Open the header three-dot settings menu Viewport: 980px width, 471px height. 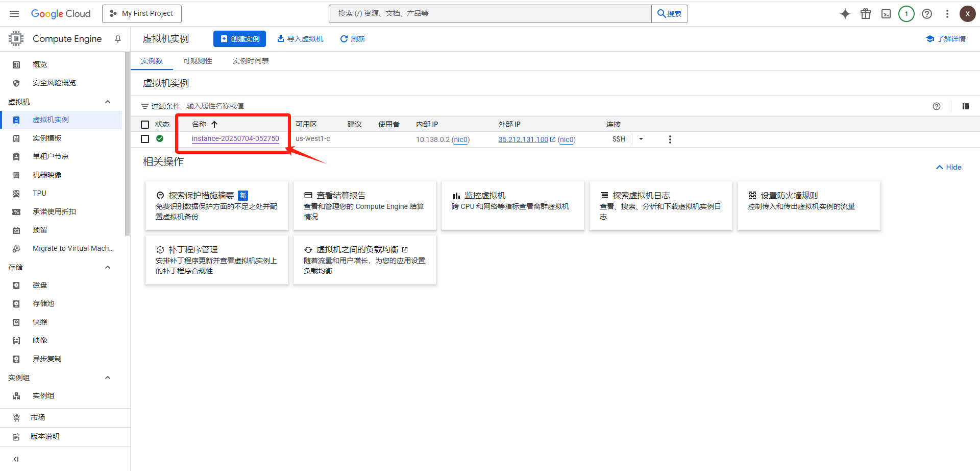pyautogui.click(x=947, y=14)
